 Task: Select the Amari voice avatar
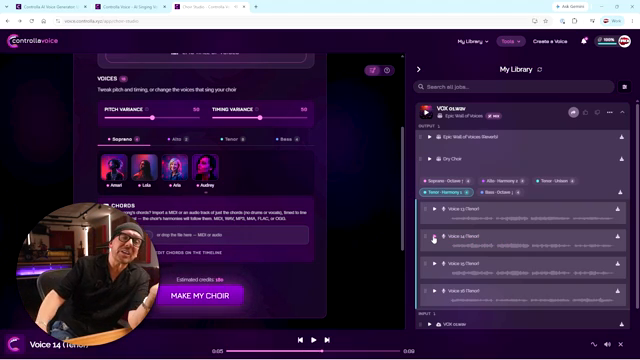point(114,167)
